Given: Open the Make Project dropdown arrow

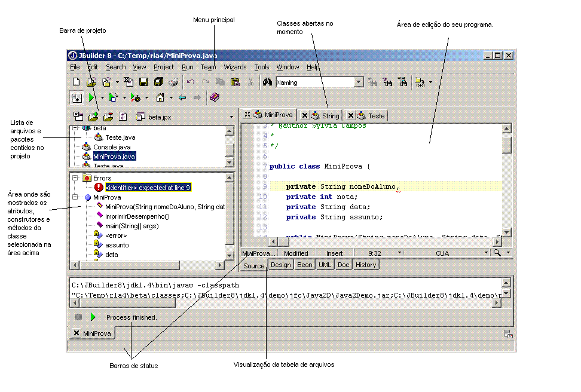Looking at the screenshot, I should (430, 82).
